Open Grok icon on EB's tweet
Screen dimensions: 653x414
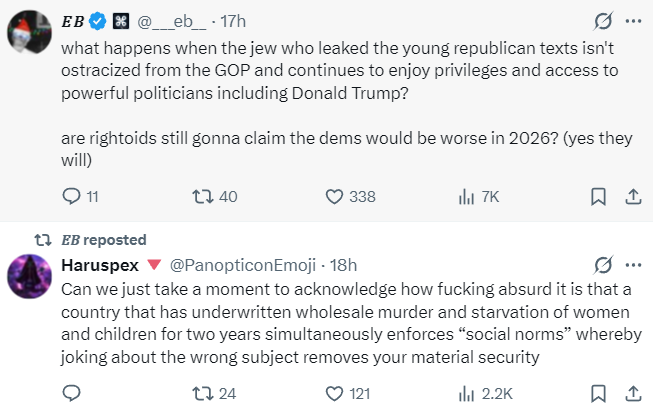point(602,20)
